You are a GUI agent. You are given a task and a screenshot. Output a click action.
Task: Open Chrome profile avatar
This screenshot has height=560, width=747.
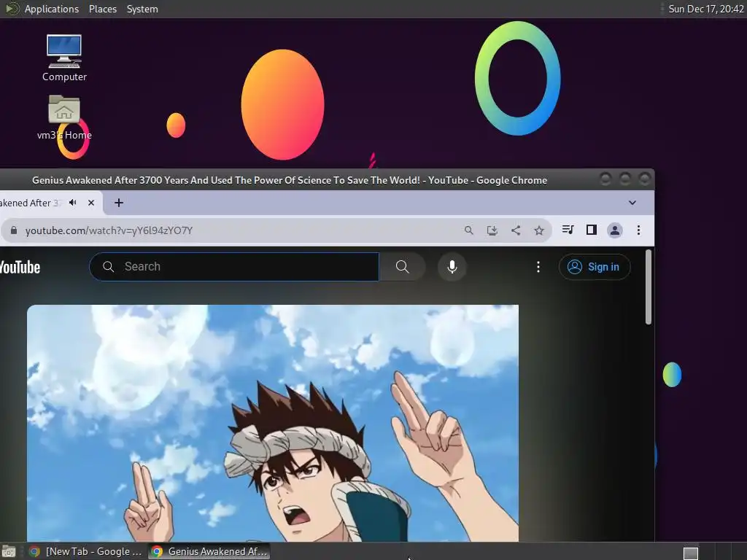pyautogui.click(x=614, y=230)
